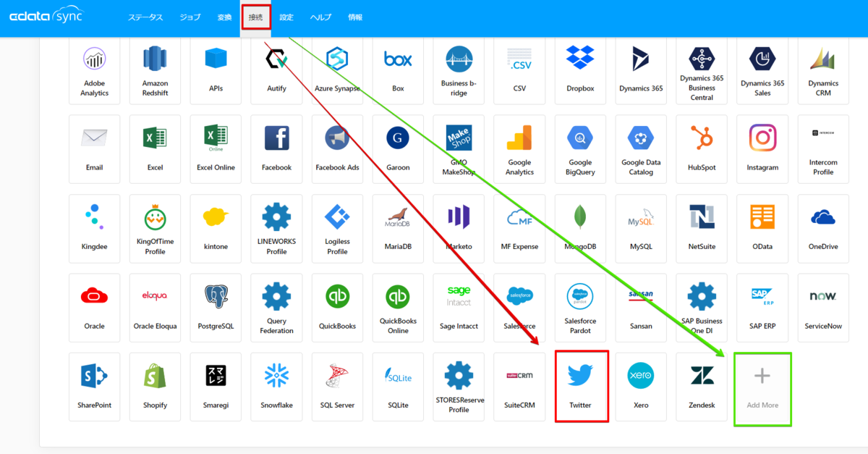
Task: Select the Sage Intacct connector
Action: 459,308
